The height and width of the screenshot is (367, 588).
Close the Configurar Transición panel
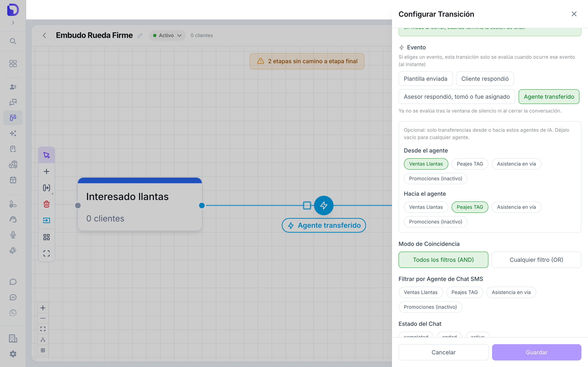(574, 14)
